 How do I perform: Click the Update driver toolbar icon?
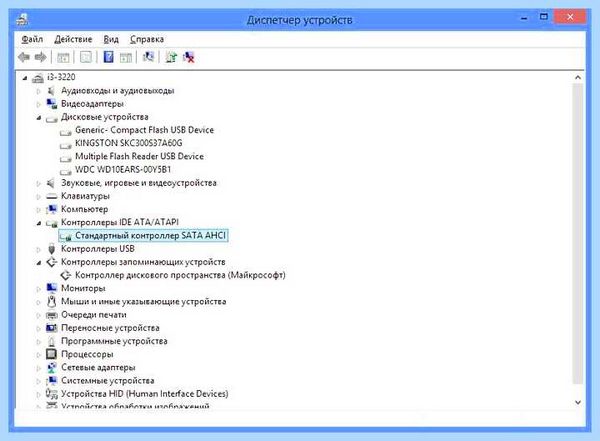[171, 57]
